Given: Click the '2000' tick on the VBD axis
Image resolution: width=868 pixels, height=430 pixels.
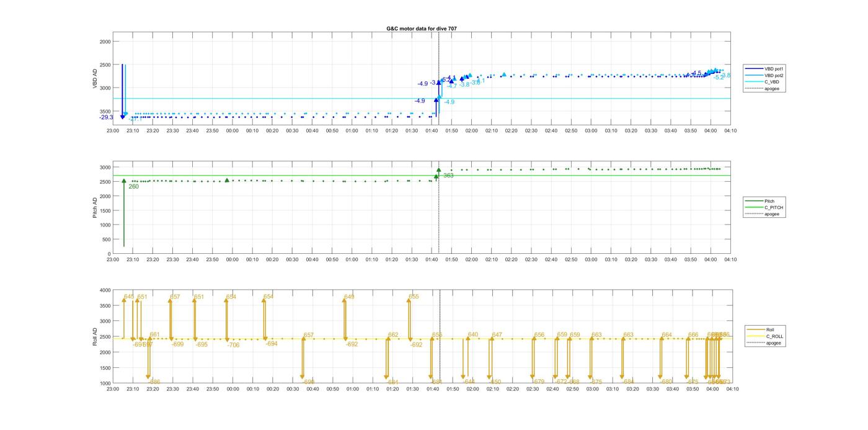Looking at the screenshot, I should 104,42.
